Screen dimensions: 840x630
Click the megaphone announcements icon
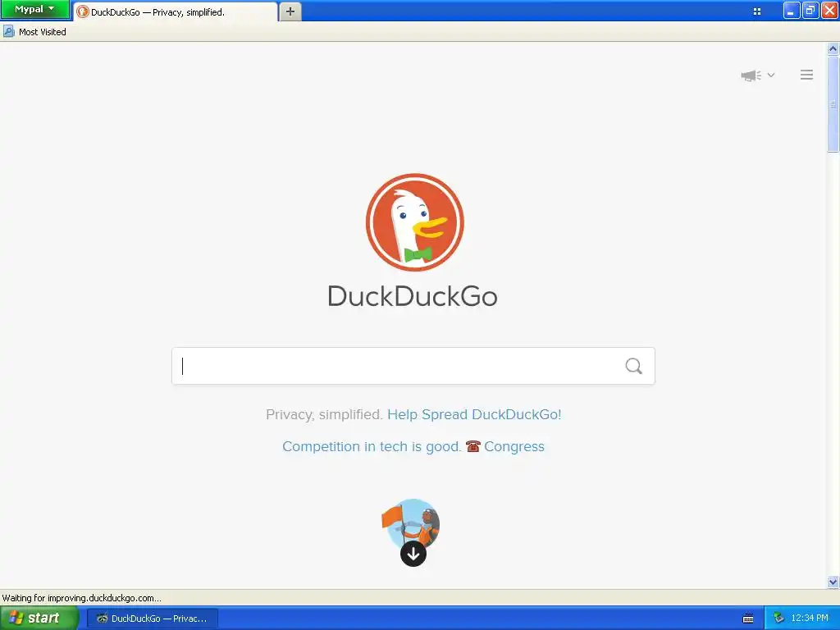point(751,75)
